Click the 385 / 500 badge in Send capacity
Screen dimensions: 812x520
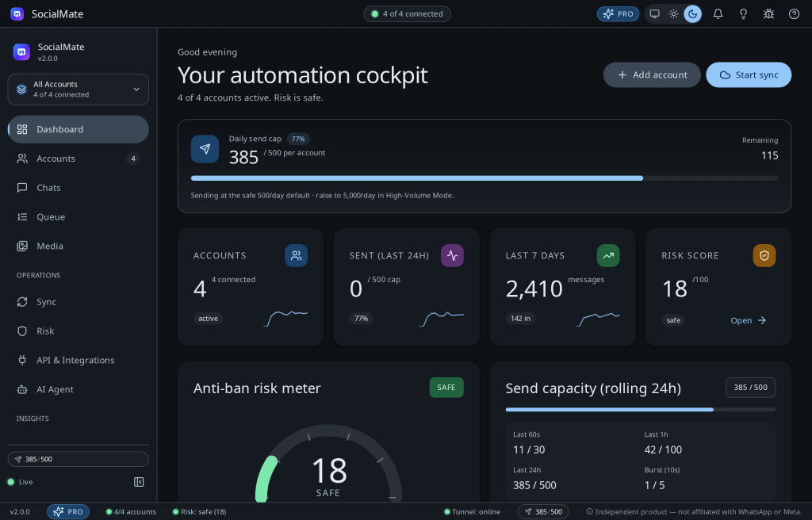tap(750, 388)
